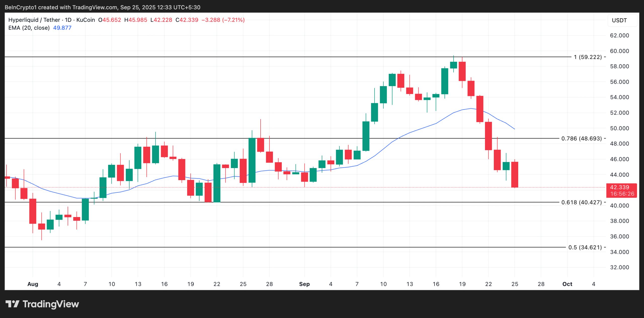This screenshot has width=644, height=318.
Task: Click the 32.000 price scale label
Action: (619, 267)
